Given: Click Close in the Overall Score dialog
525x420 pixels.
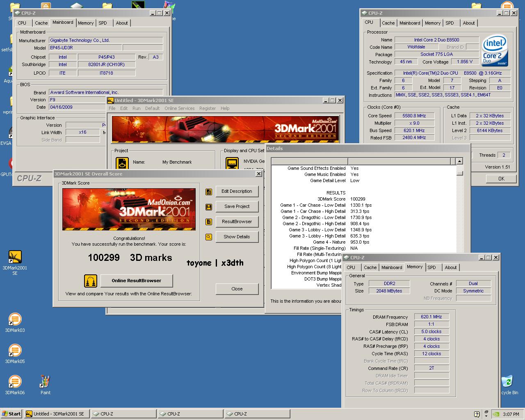Looking at the screenshot, I should (237, 289).
